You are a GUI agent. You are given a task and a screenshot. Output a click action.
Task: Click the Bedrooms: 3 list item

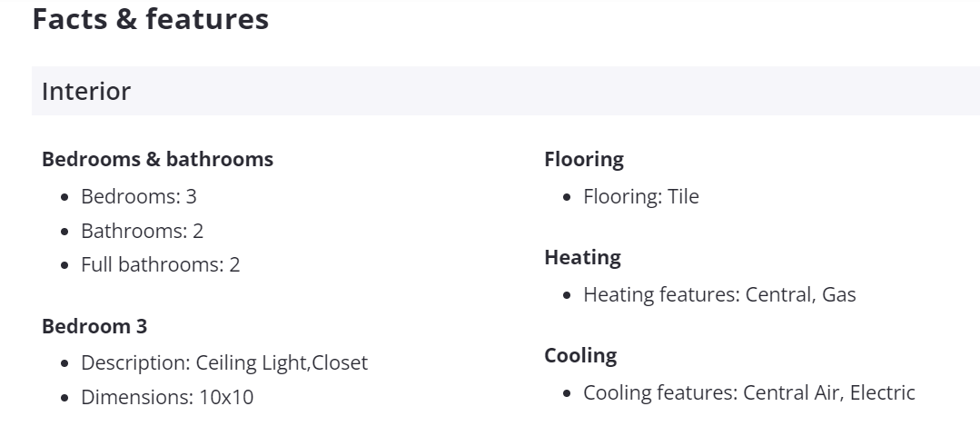138,196
